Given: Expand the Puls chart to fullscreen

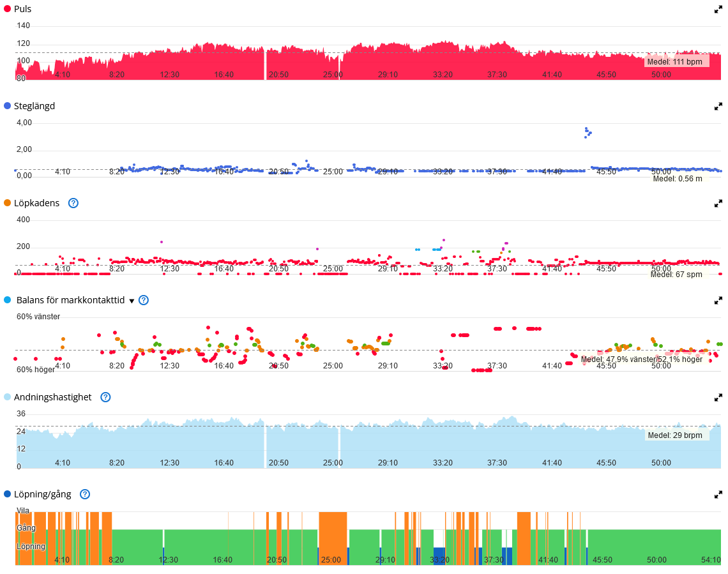Looking at the screenshot, I should point(718,10).
